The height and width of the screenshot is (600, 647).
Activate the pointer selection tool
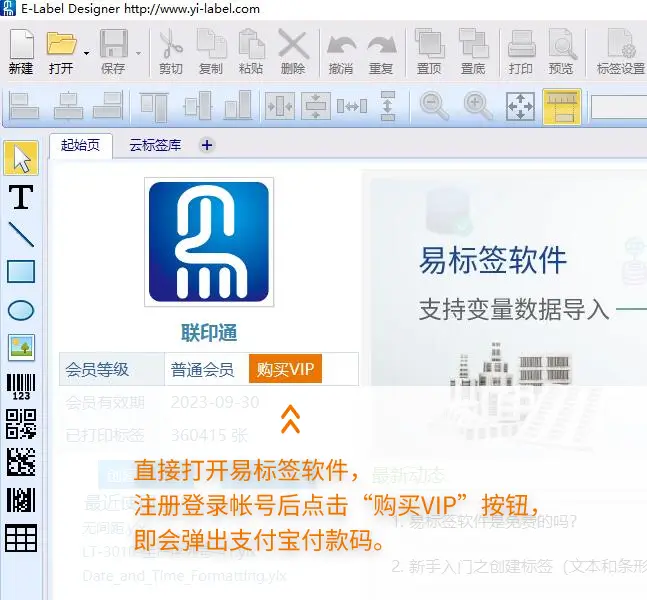[x=21, y=158]
